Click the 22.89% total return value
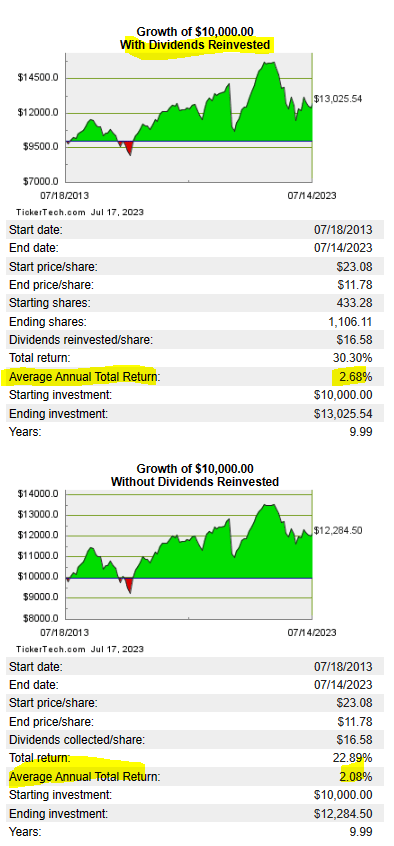This screenshot has width=394, height=846. pyautogui.click(x=352, y=759)
